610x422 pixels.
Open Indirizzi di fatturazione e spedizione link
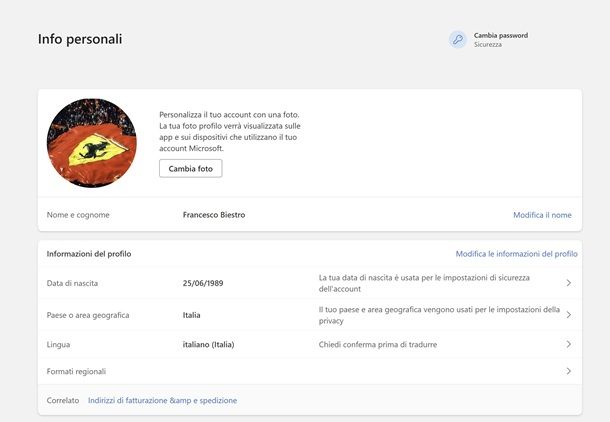[x=162, y=400]
